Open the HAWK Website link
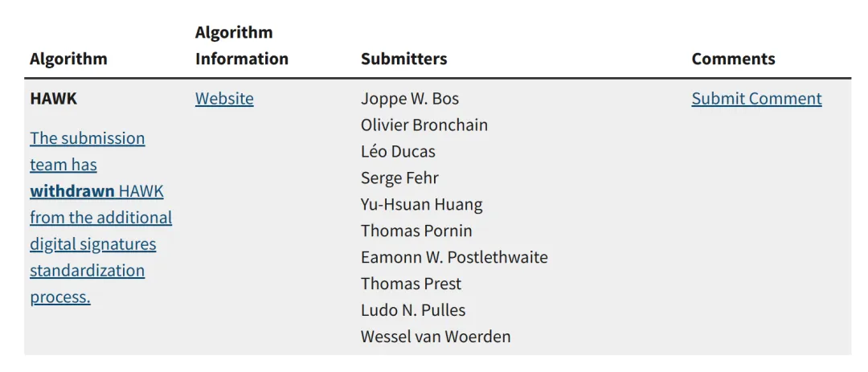 tap(224, 99)
